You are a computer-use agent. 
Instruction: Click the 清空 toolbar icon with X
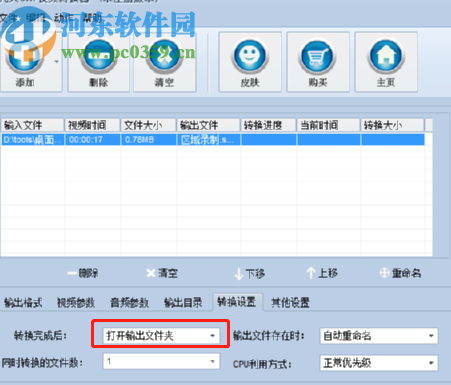pos(164,62)
